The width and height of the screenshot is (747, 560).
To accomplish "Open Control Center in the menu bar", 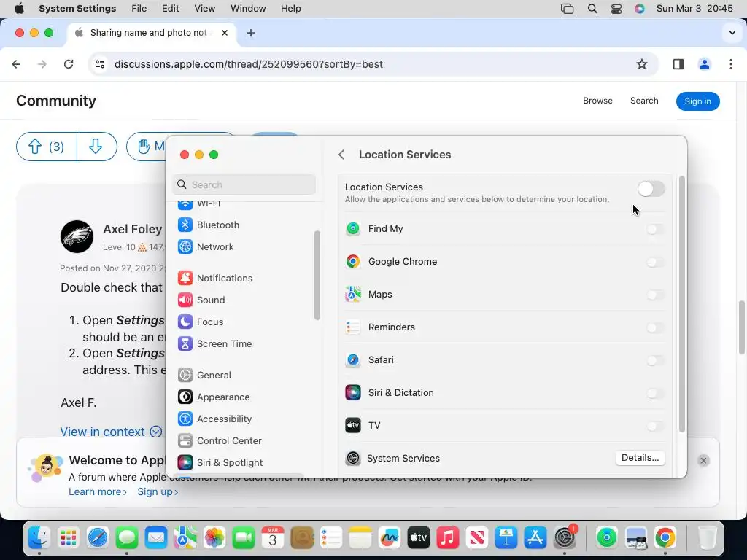I will [x=616, y=9].
